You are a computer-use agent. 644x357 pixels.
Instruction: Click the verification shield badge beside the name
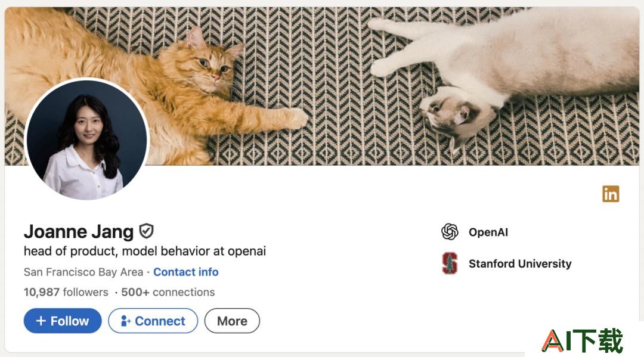point(146,231)
